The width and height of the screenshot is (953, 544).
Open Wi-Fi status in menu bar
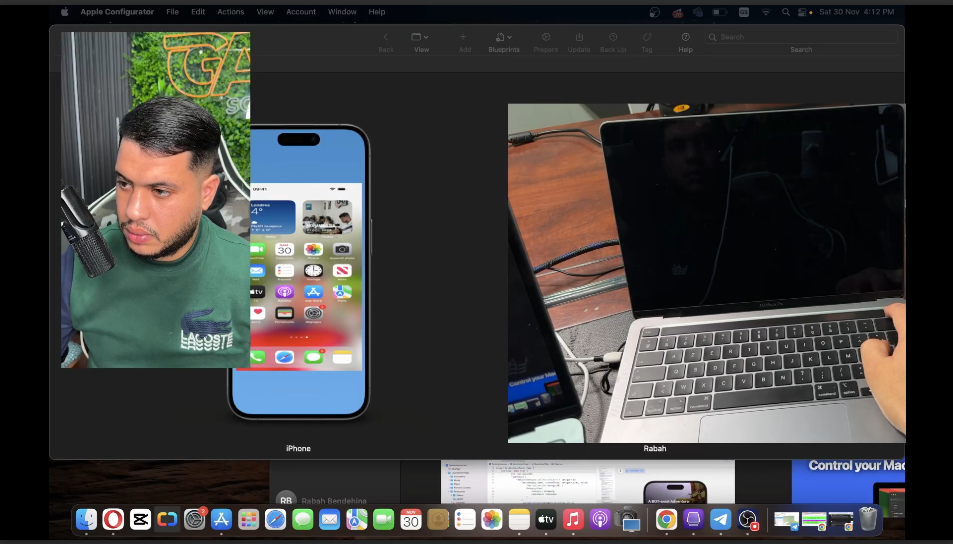[766, 12]
